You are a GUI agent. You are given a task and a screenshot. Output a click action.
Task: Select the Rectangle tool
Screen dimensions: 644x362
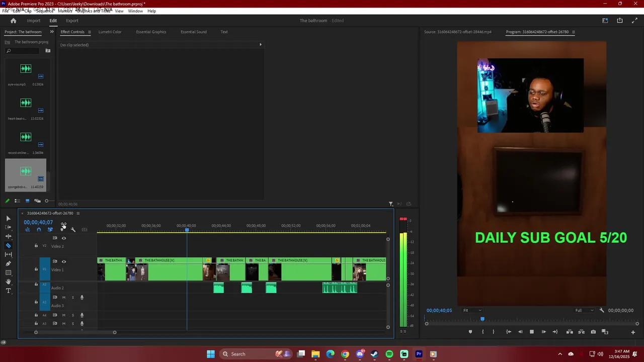(8, 273)
